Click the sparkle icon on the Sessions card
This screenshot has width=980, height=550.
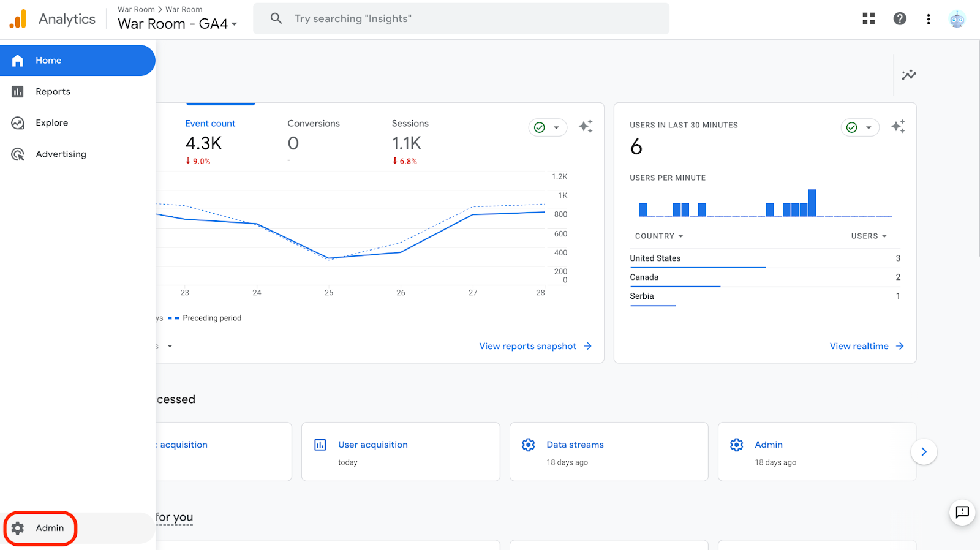pos(586,127)
